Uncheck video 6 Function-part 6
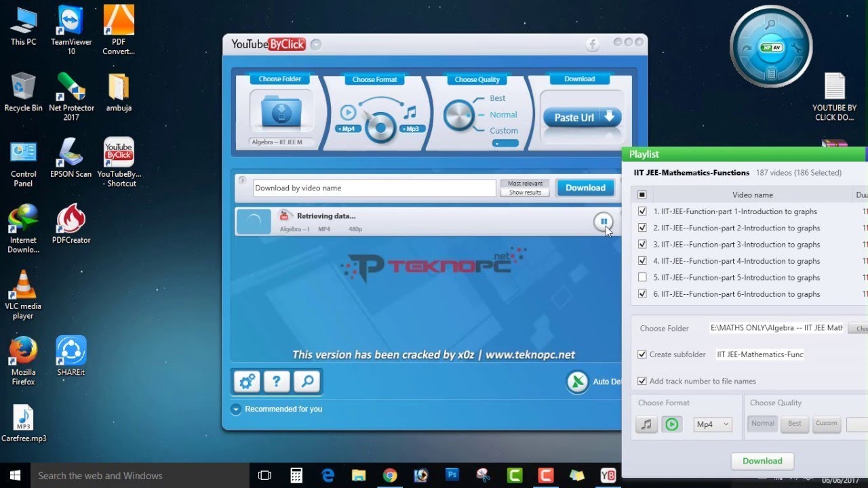This screenshot has width=868, height=488. [642, 293]
